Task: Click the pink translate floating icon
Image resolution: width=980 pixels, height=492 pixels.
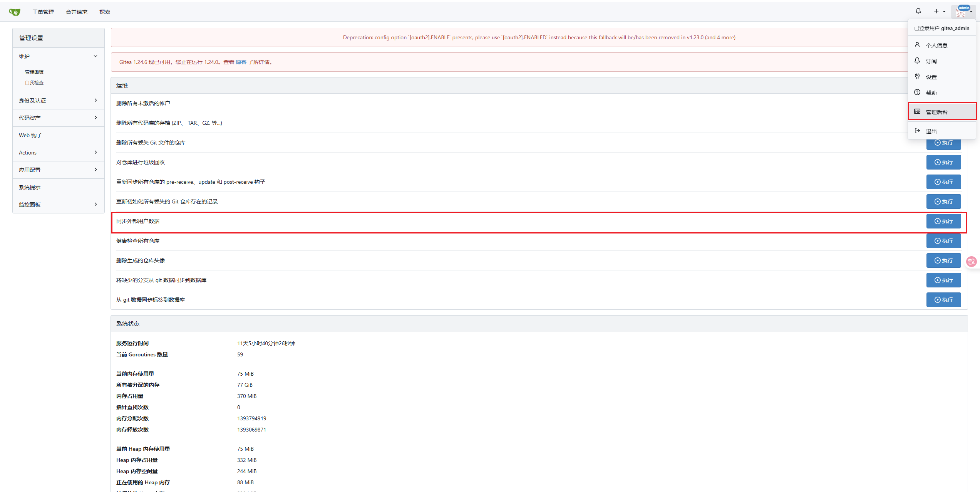Action: pos(971,262)
